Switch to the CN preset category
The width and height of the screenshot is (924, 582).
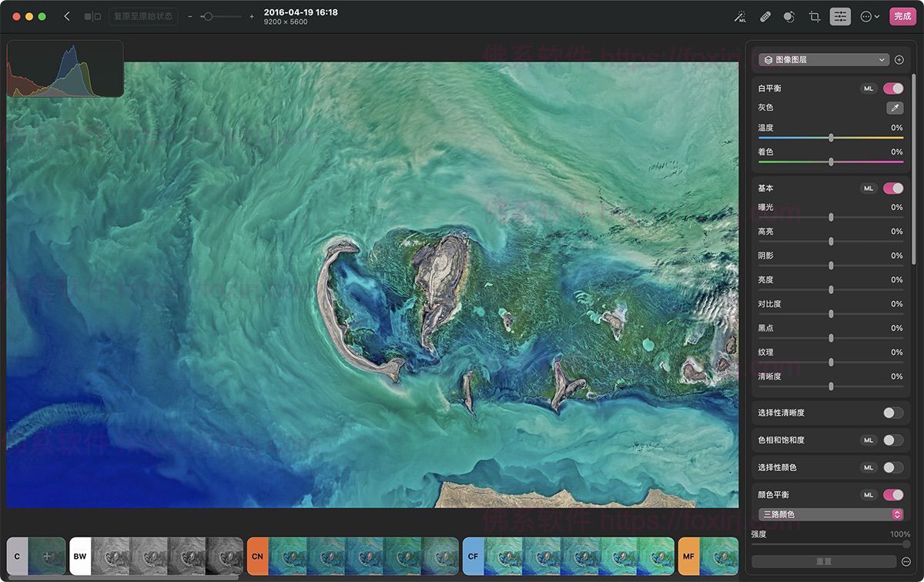click(x=257, y=556)
